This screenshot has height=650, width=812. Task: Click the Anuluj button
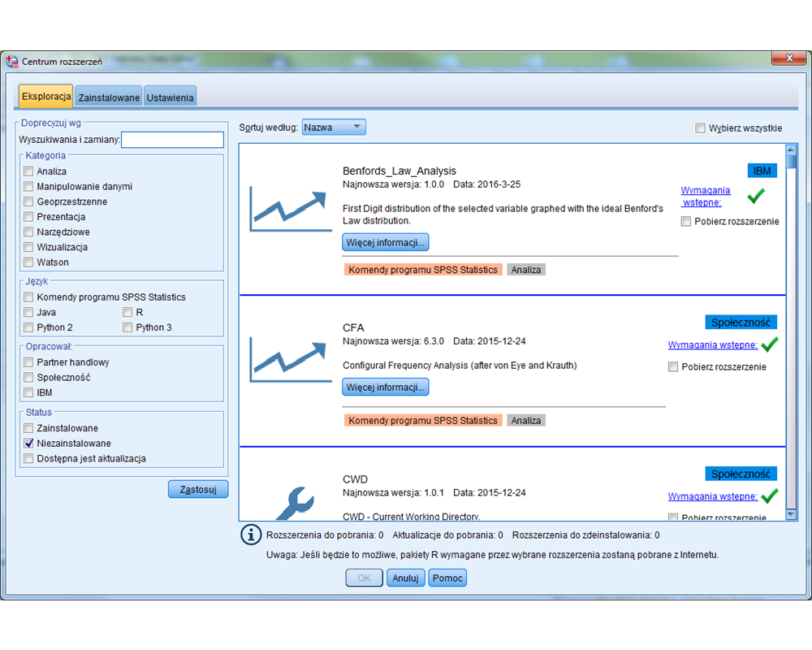(405, 578)
